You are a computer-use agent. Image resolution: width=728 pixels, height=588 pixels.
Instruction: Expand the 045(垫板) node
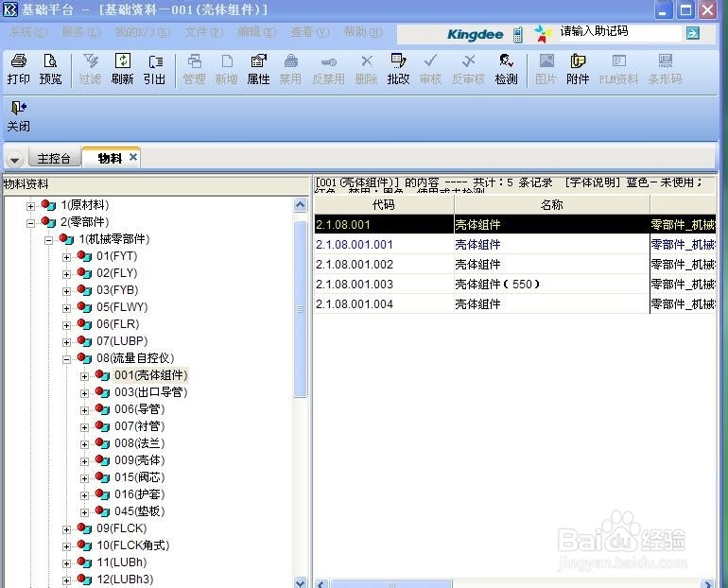[84, 512]
